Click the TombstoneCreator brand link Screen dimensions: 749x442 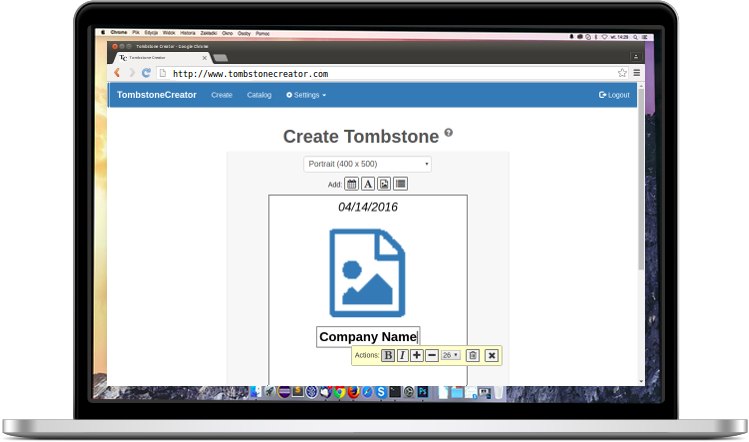pyautogui.click(x=157, y=95)
